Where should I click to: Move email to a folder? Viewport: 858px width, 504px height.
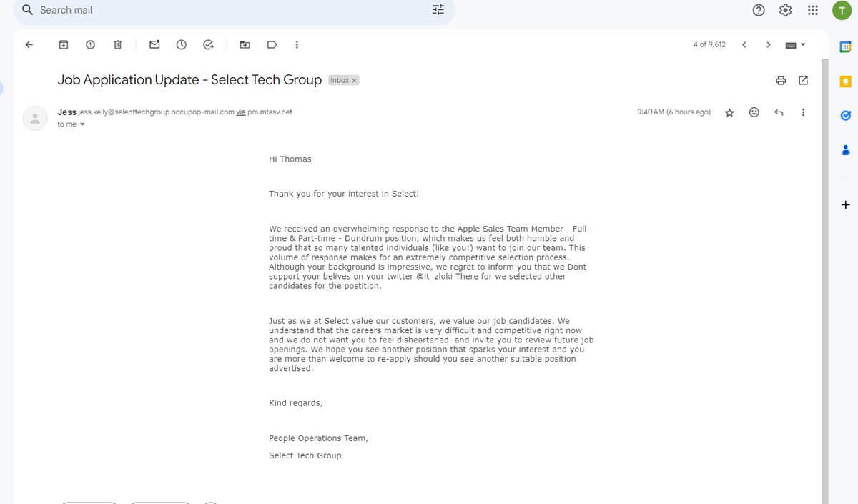tap(245, 44)
